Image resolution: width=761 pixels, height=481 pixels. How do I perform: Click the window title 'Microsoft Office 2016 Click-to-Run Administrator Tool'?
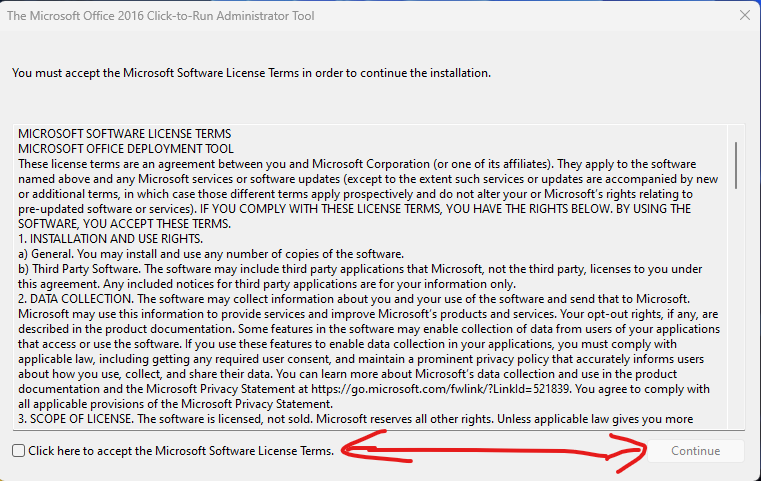click(161, 16)
